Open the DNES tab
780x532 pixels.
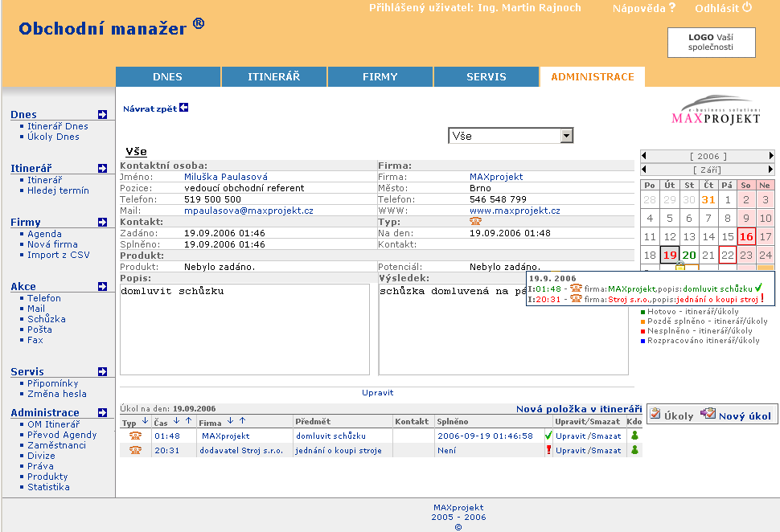(x=167, y=76)
